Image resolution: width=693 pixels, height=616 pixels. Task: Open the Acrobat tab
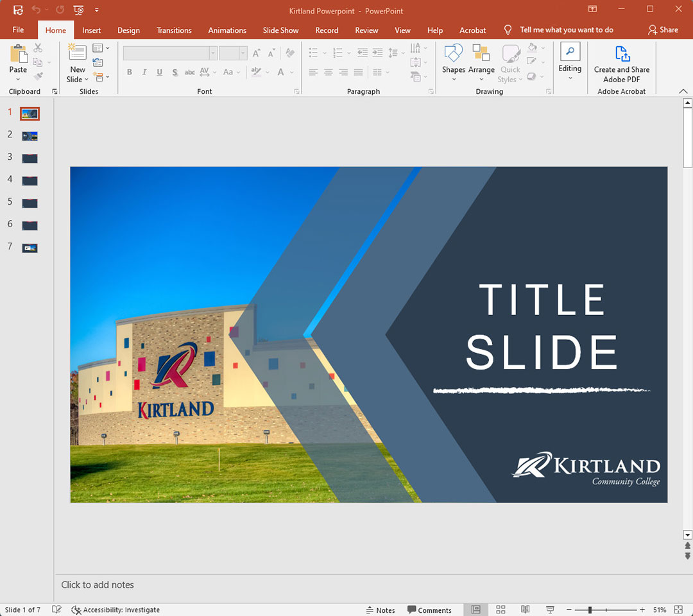coord(472,30)
